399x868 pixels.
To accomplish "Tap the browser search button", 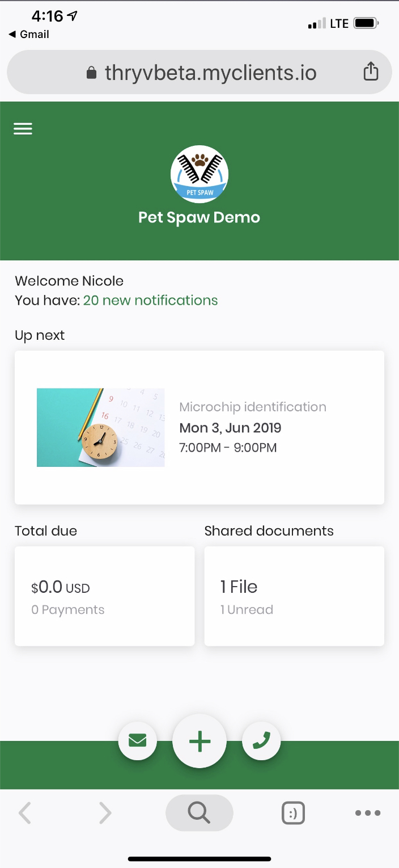I will [x=199, y=813].
